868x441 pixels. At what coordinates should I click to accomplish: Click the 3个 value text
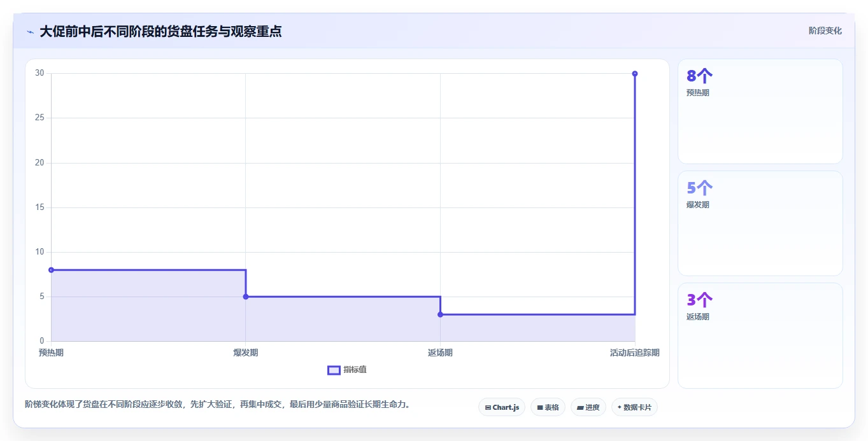pyautogui.click(x=699, y=300)
